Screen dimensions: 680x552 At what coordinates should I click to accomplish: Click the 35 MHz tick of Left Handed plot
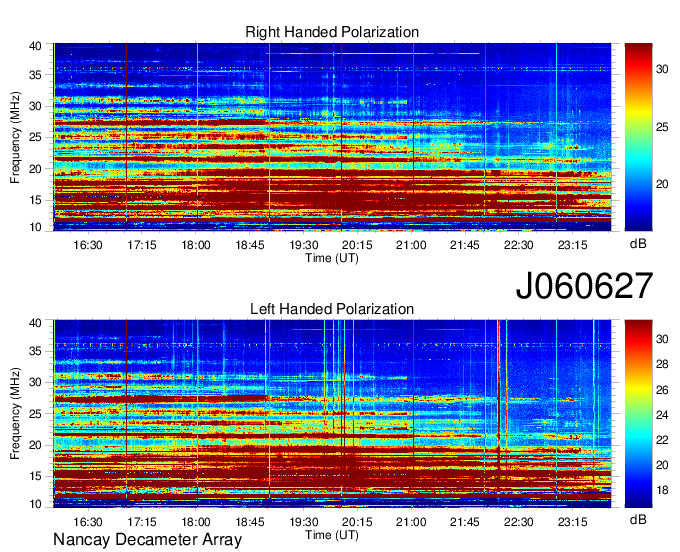36,351
